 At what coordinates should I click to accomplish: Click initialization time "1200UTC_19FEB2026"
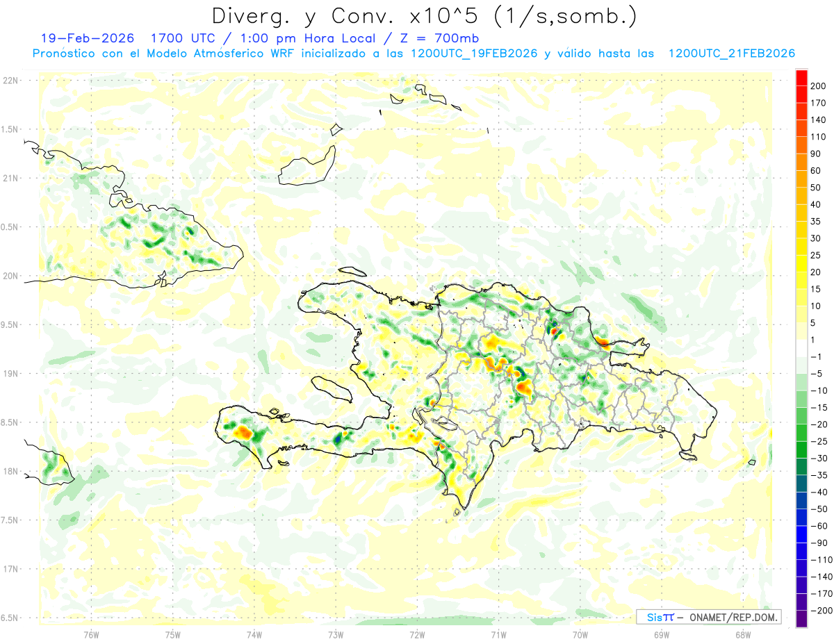coord(474,53)
